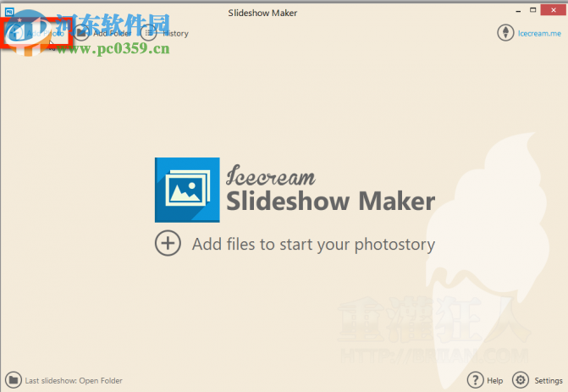Screen dimensions: 568x392
Task: Click the Slideshow Maker app logo image
Action: pyautogui.click(x=187, y=190)
